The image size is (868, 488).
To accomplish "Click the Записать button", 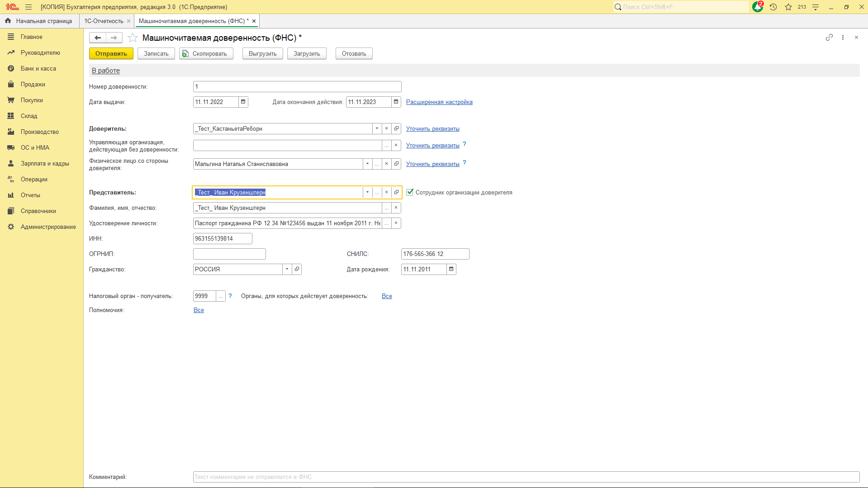I will pyautogui.click(x=156, y=53).
